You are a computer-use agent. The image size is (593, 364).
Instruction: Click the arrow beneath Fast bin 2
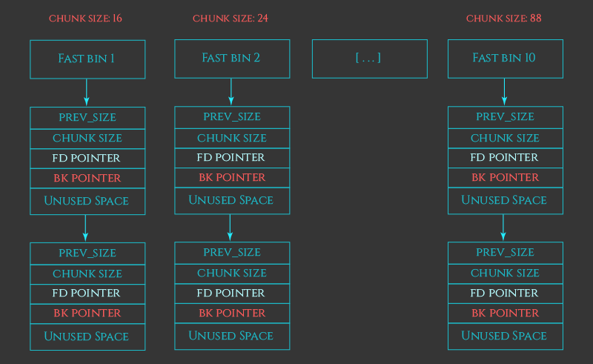pos(231,92)
